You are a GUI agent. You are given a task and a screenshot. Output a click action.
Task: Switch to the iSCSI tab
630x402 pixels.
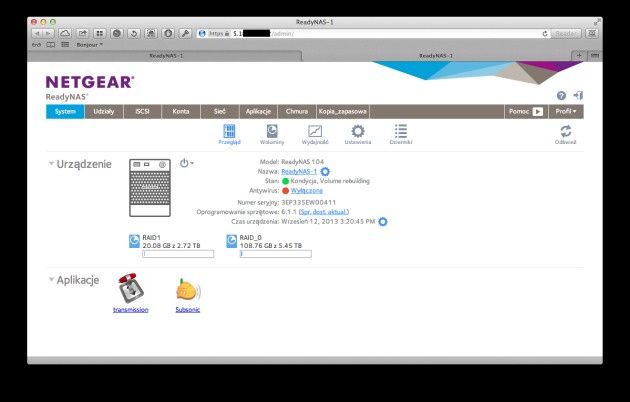[x=143, y=112]
